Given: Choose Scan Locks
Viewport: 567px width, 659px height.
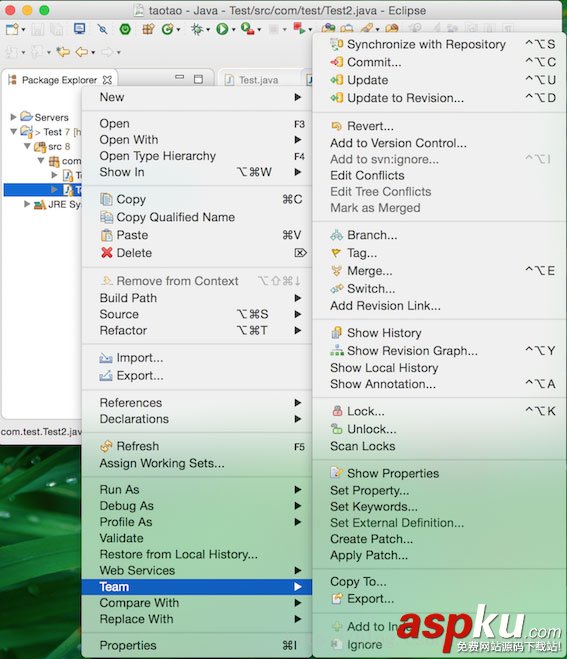Looking at the screenshot, I should pyautogui.click(x=439, y=446).
